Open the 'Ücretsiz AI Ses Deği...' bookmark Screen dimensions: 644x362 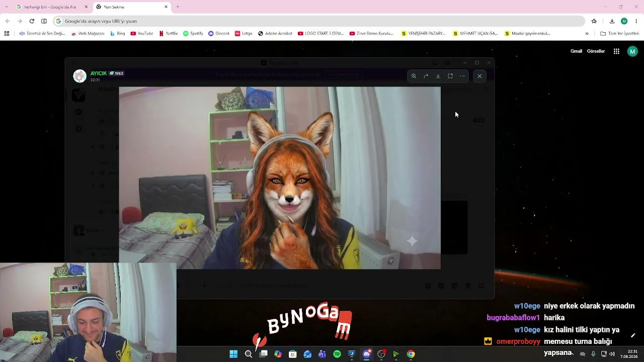pyautogui.click(x=42, y=34)
